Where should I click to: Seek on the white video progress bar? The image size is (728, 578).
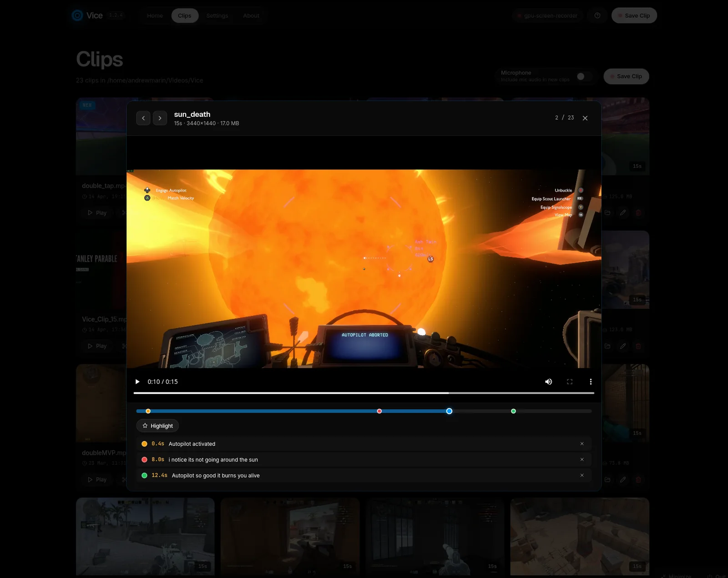coord(364,393)
